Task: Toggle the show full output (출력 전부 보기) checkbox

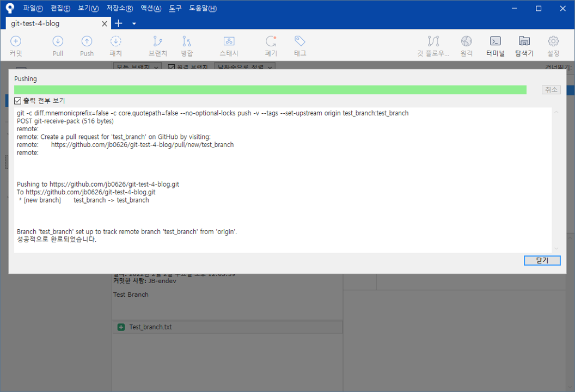Action: coord(17,101)
